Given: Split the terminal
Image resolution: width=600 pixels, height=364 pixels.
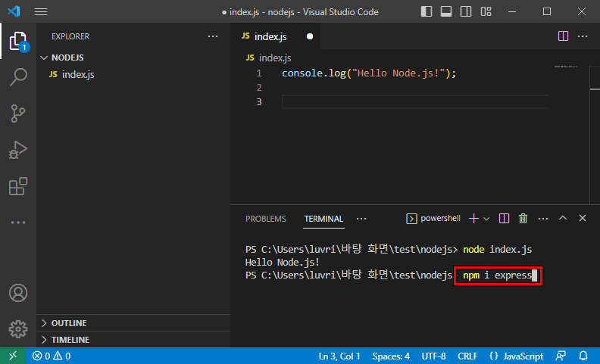Looking at the screenshot, I should click(504, 218).
